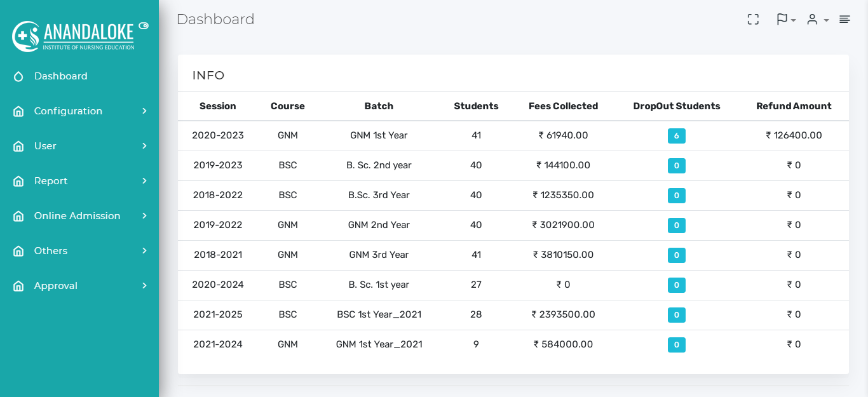Image resolution: width=868 pixels, height=397 pixels.
Task: Click the dropout badge for GNM 1st Year_2021
Action: 676,345
